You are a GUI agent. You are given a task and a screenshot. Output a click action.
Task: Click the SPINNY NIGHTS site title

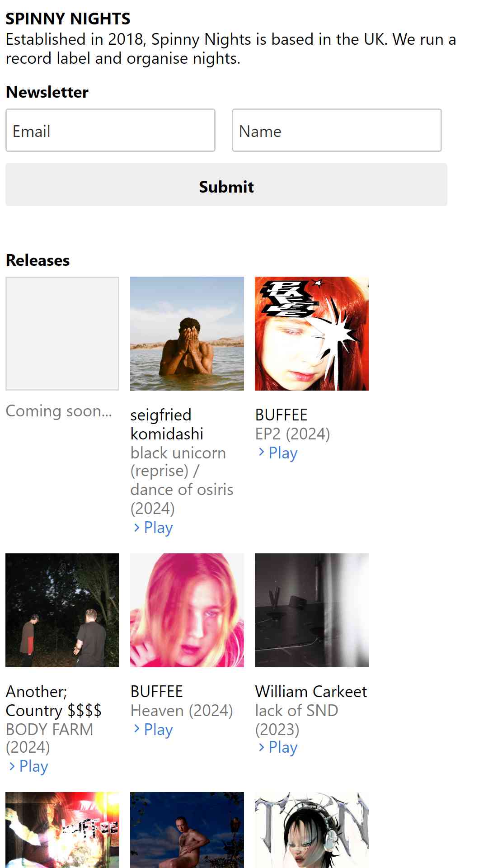[x=68, y=19]
